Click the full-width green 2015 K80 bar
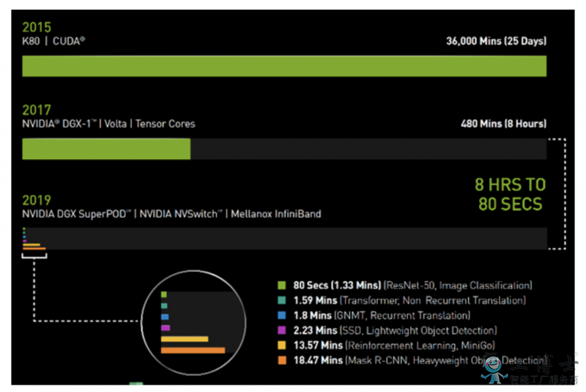 [284, 66]
